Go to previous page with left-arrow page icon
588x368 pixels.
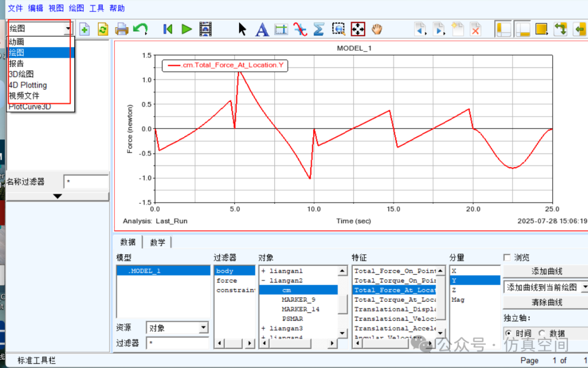tap(420, 29)
